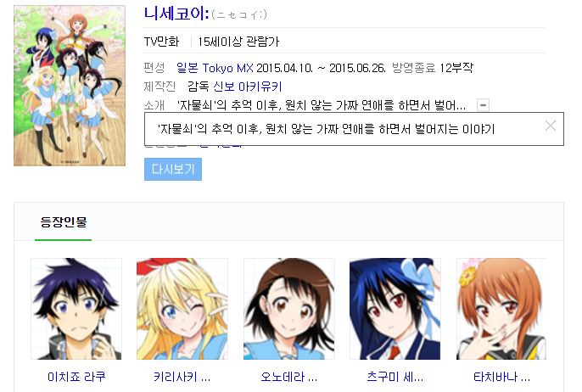The width and height of the screenshot is (582, 392).
Task: Click the blonde 키리사키 character portrait
Action: [182, 309]
